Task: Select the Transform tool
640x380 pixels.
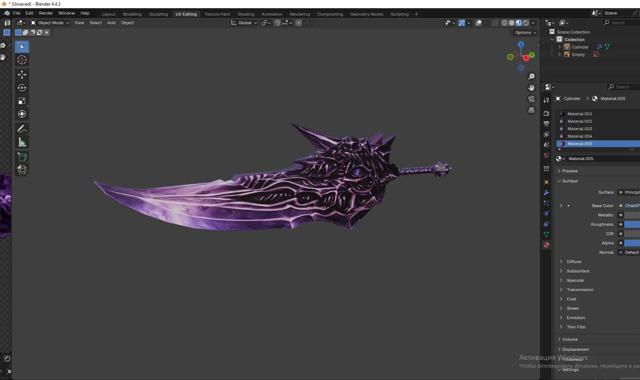Action: tap(22, 114)
